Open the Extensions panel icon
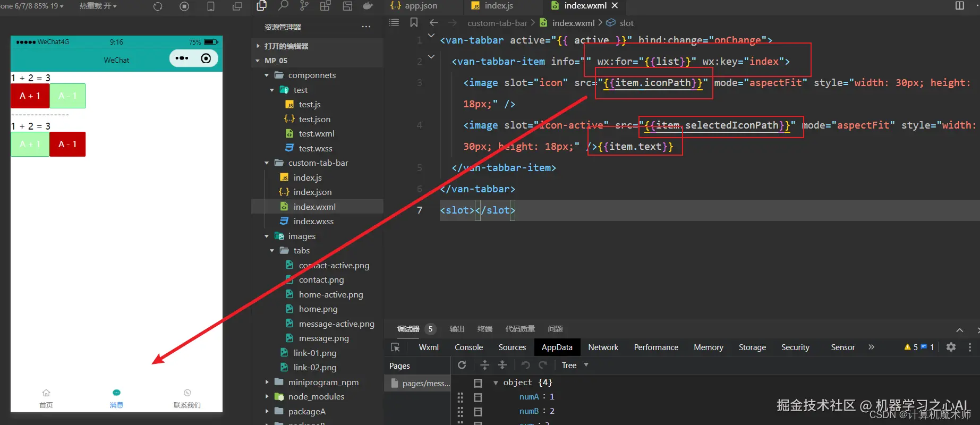This screenshot has height=425, width=980. pyautogui.click(x=325, y=6)
